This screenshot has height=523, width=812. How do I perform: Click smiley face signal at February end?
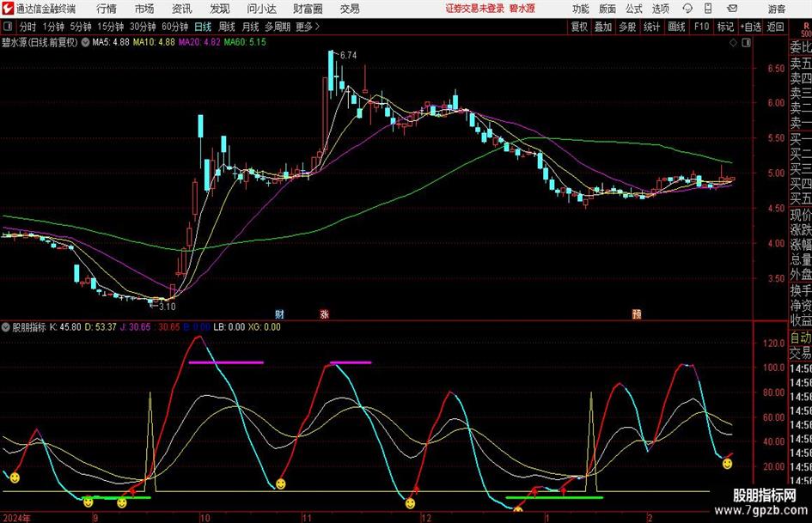728,464
